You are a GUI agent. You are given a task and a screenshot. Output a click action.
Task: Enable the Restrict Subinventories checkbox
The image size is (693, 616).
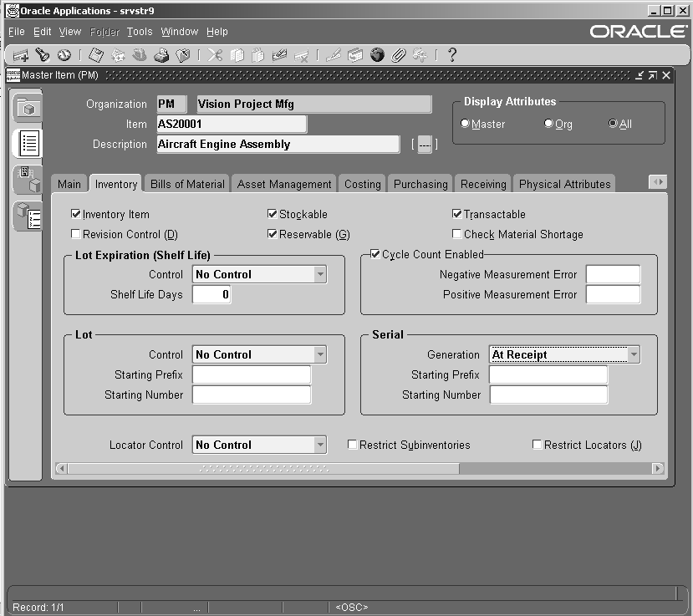pyautogui.click(x=352, y=444)
